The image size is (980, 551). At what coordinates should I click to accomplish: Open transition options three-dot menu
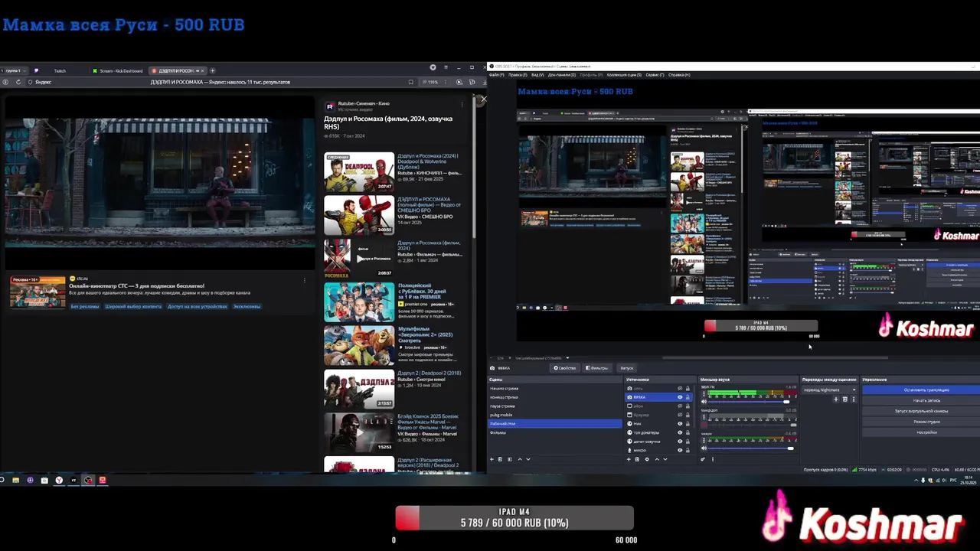click(x=853, y=399)
